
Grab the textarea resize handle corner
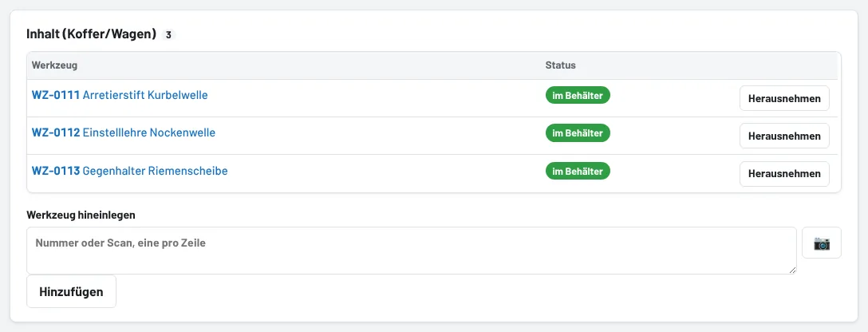793,270
